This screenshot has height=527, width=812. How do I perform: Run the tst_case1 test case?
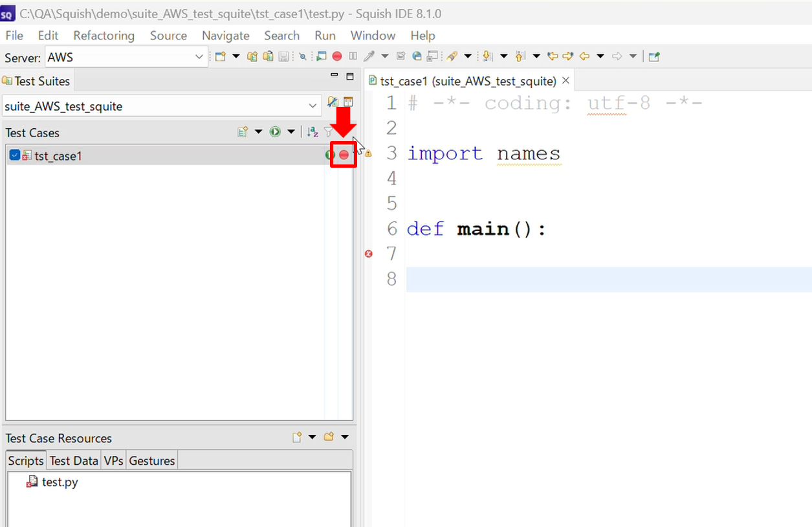330,155
